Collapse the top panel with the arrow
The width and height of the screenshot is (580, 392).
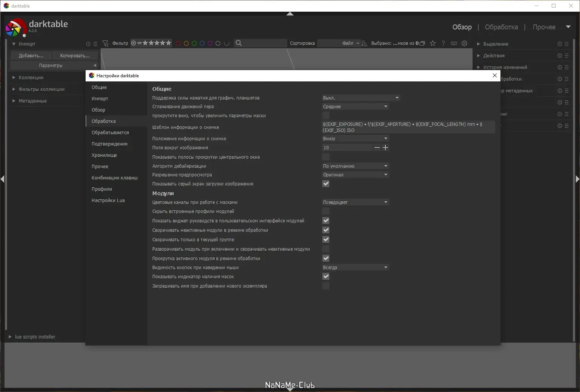tap(290, 14)
